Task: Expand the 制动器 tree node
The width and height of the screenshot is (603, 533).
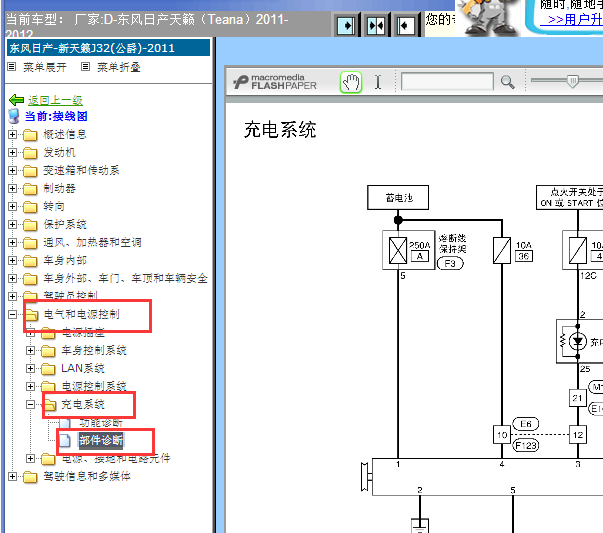Action: (x=12, y=188)
